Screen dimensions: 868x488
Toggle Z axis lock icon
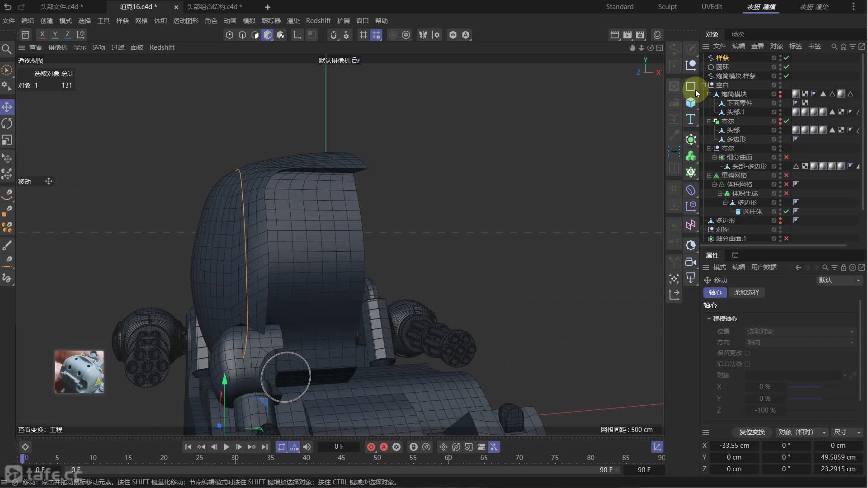coord(67,34)
